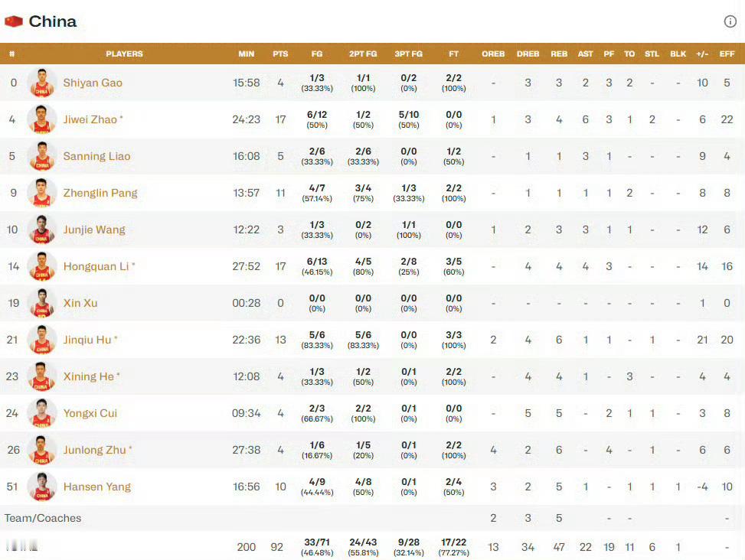
Task: Click the China team name heading
Action: coord(53,21)
